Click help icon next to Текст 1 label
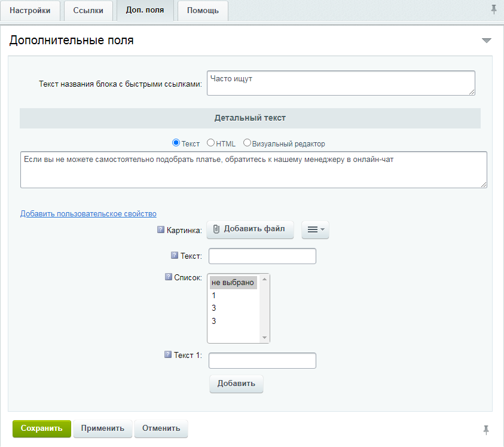 pyautogui.click(x=168, y=354)
